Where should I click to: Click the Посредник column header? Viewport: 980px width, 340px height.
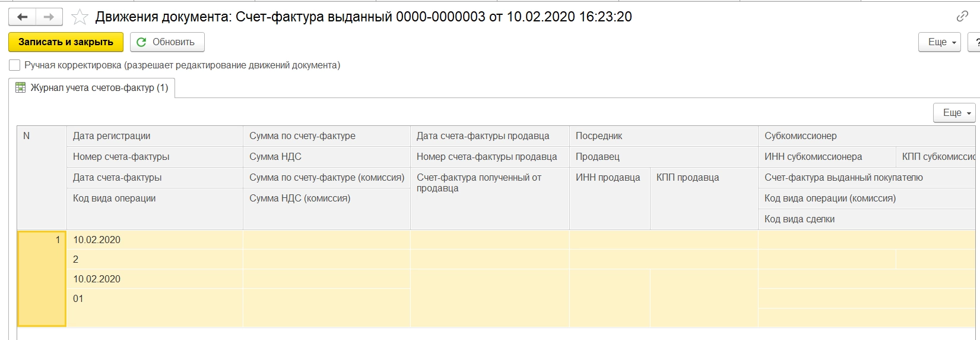tap(599, 136)
